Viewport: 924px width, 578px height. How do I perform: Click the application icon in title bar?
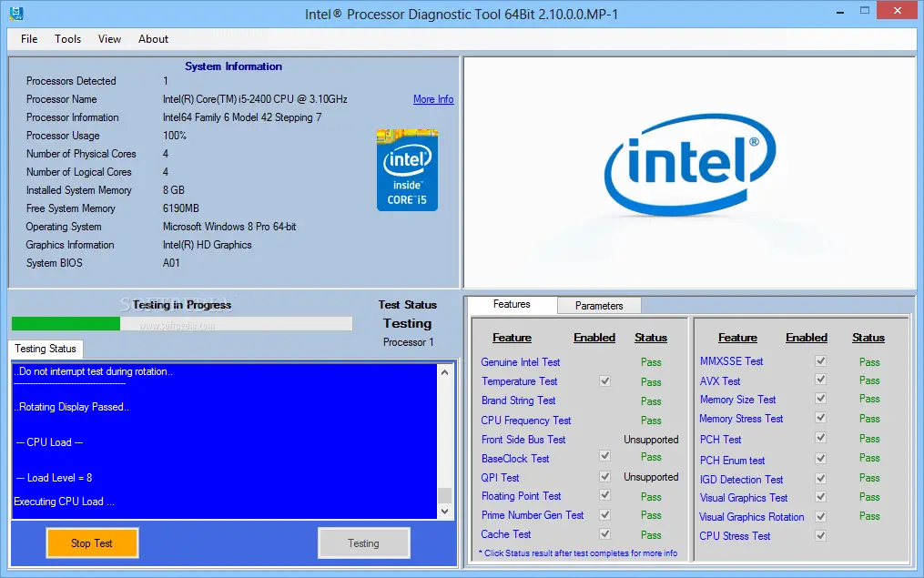tap(15, 13)
